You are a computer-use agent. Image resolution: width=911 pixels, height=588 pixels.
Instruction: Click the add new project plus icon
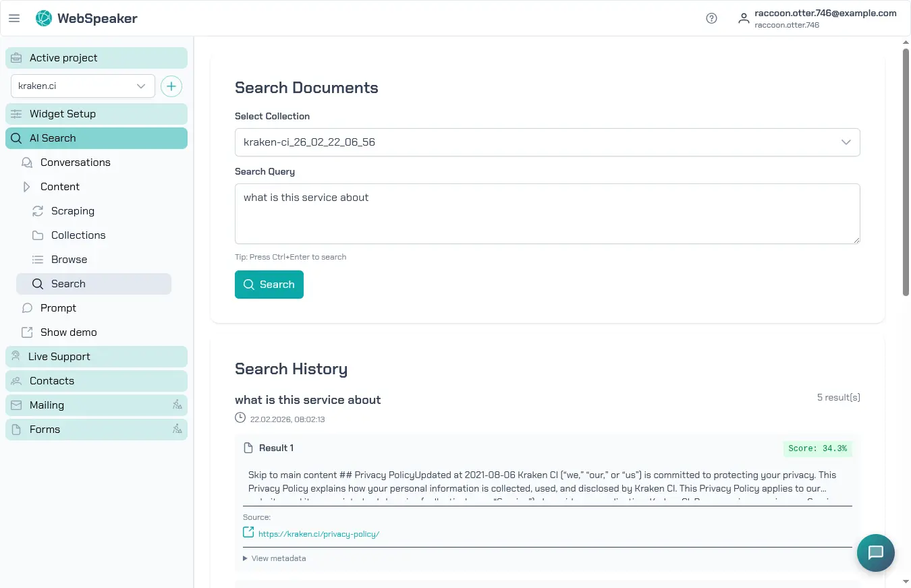[x=171, y=86]
